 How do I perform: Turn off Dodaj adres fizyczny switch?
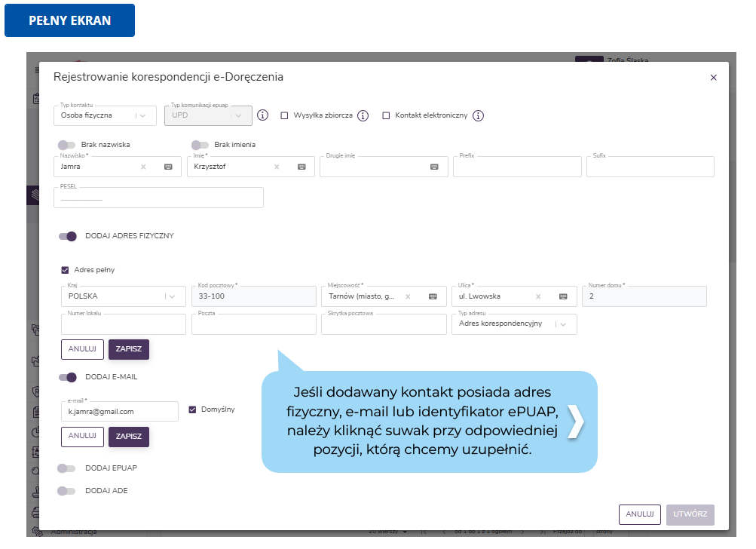[x=68, y=236]
